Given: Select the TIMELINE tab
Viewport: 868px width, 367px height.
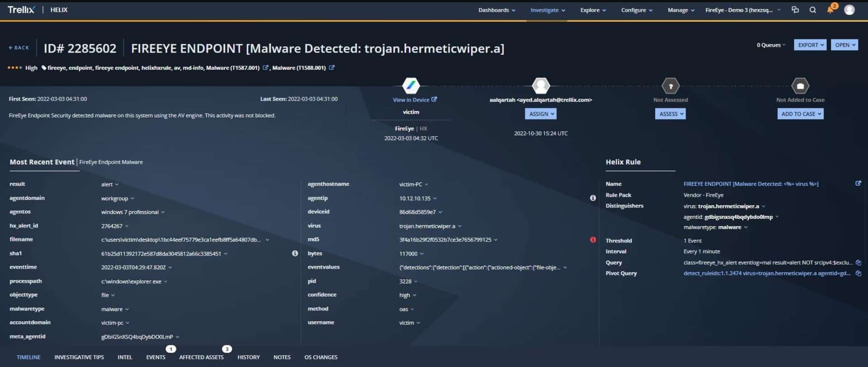Looking at the screenshot, I should pyautogui.click(x=29, y=357).
